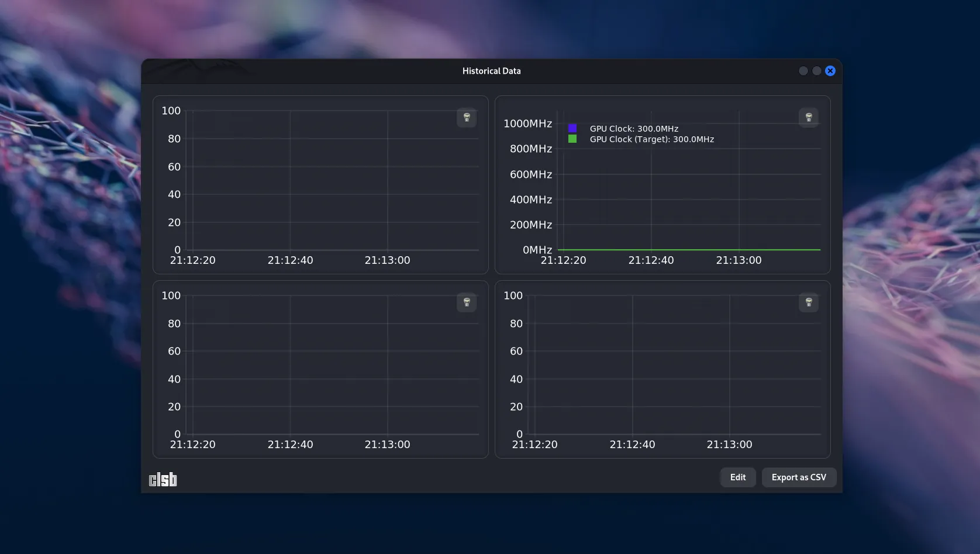Click the Historical Data window title
The image size is (980, 554).
coord(491,71)
